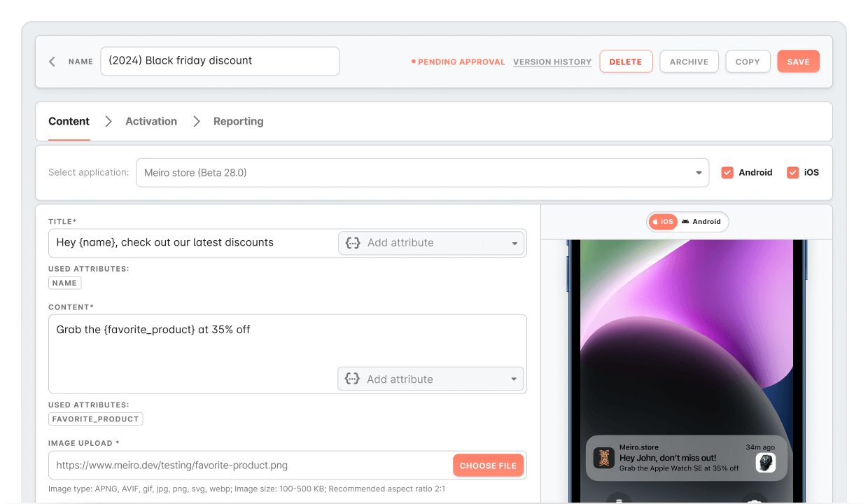Go to the Activation tab
This screenshot has width=868, height=504.
151,122
